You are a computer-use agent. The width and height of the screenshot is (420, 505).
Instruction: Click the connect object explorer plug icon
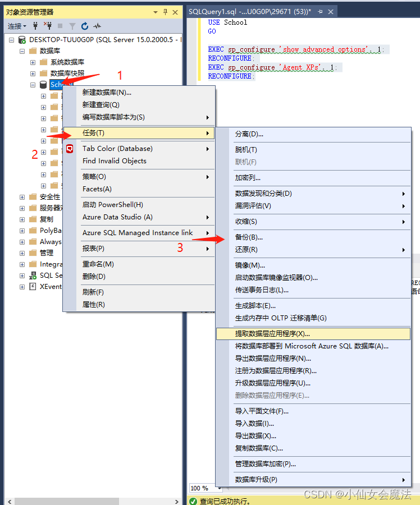click(x=35, y=26)
